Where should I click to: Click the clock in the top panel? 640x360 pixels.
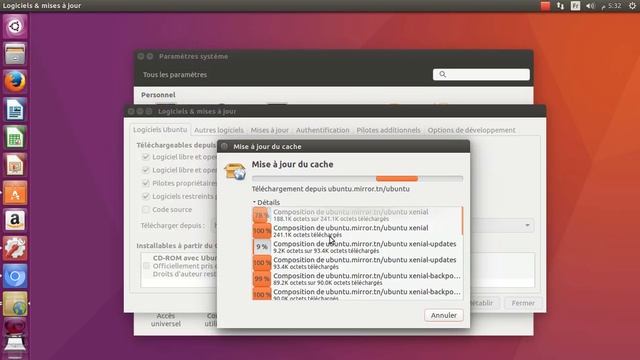(x=611, y=6)
